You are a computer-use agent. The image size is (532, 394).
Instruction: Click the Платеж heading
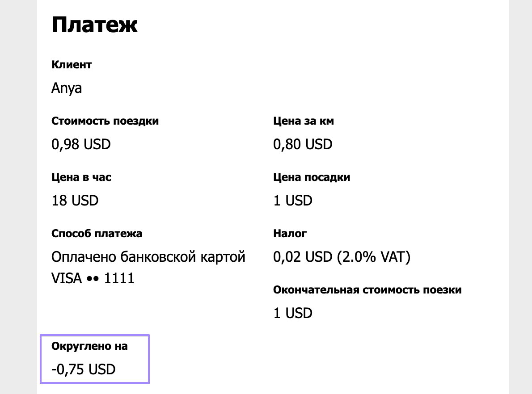(x=94, y=25)
